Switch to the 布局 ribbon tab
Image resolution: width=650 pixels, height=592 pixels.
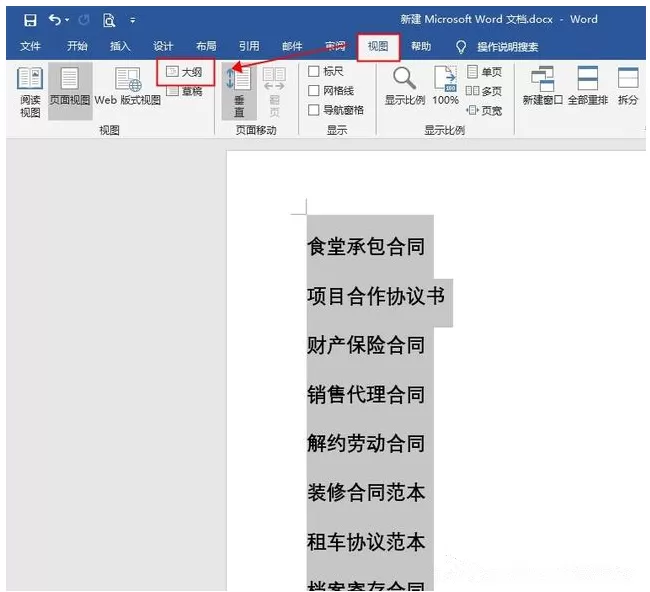click(206, 46)
